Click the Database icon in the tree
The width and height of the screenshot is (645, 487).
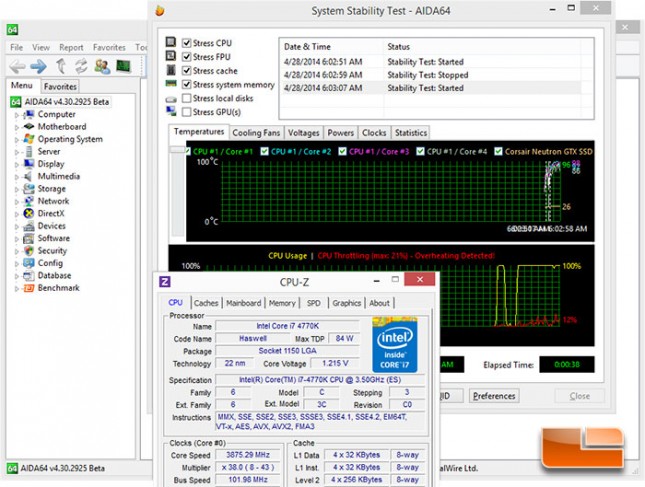[28, 275]
